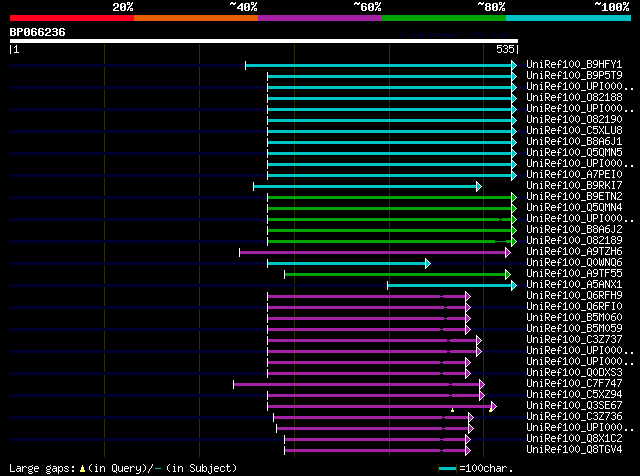
Task: Select the UniRef100_Q3SE67 label
Action: (574, 406)
